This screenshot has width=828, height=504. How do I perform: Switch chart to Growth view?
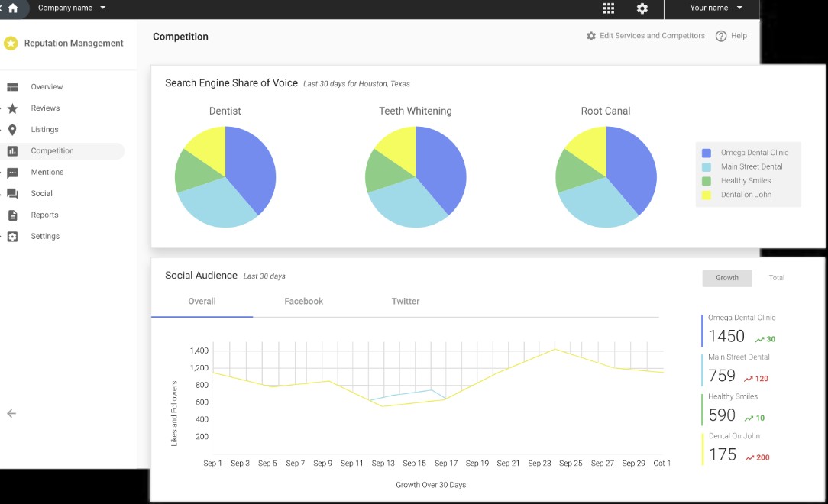tap(726, 278)
